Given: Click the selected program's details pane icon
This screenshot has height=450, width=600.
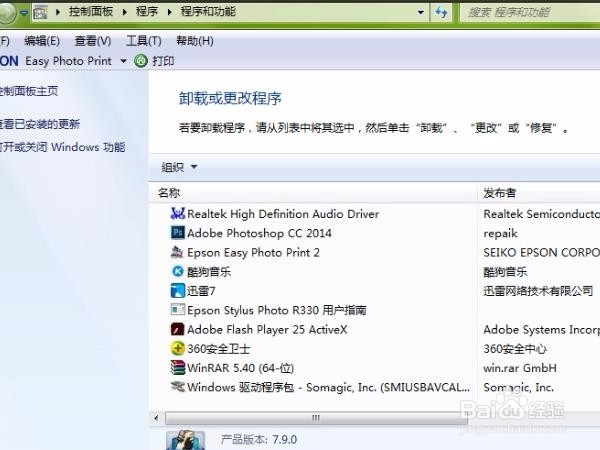Looking at the screenshot, I should point(186,440).
